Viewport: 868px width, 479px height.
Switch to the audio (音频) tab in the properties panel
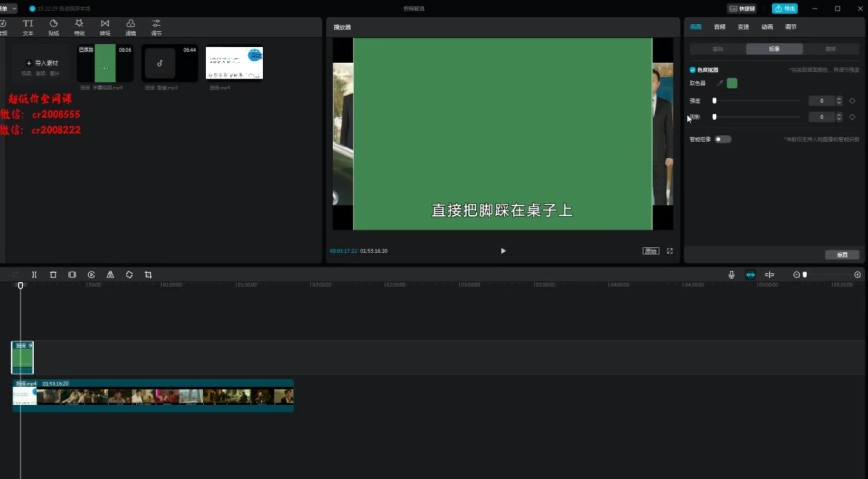click(719, 27)
